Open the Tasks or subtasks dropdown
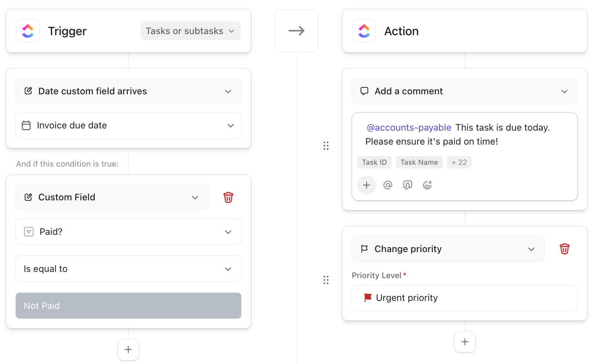Image resolution: width=594 pixels, height=364 pixels. tap(191, 31)
